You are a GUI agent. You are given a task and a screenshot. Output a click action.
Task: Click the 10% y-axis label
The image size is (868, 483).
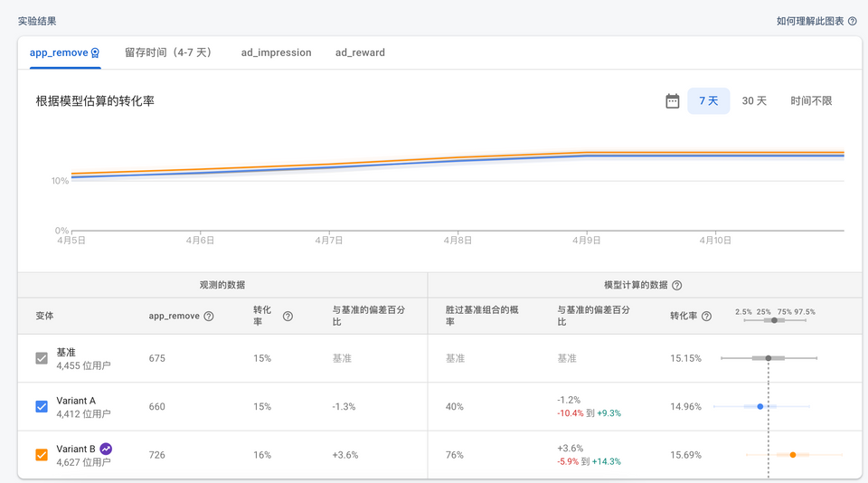(60, 181)
